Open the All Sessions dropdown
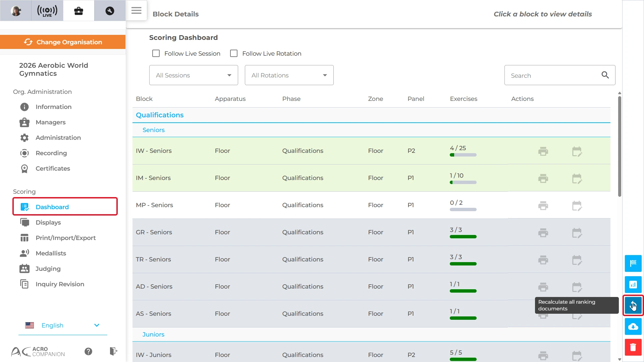644x362 pixels. tap(194, 75)
